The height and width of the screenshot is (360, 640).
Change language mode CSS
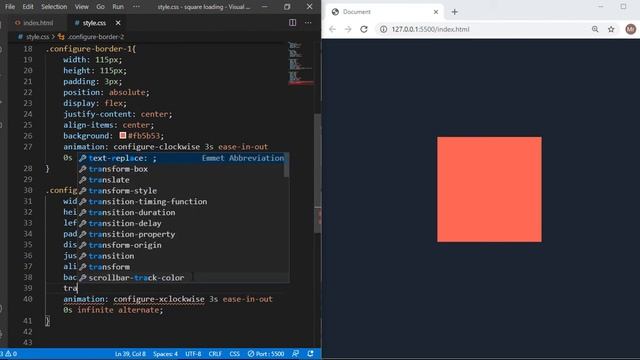tap(234, 354)
